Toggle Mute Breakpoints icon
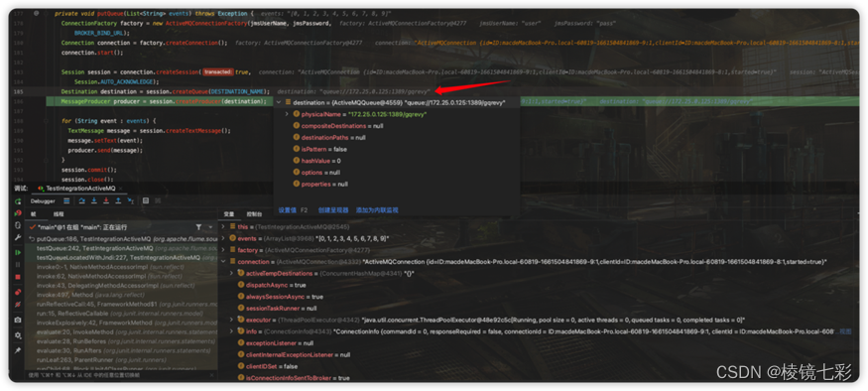 tap(18, 305)
